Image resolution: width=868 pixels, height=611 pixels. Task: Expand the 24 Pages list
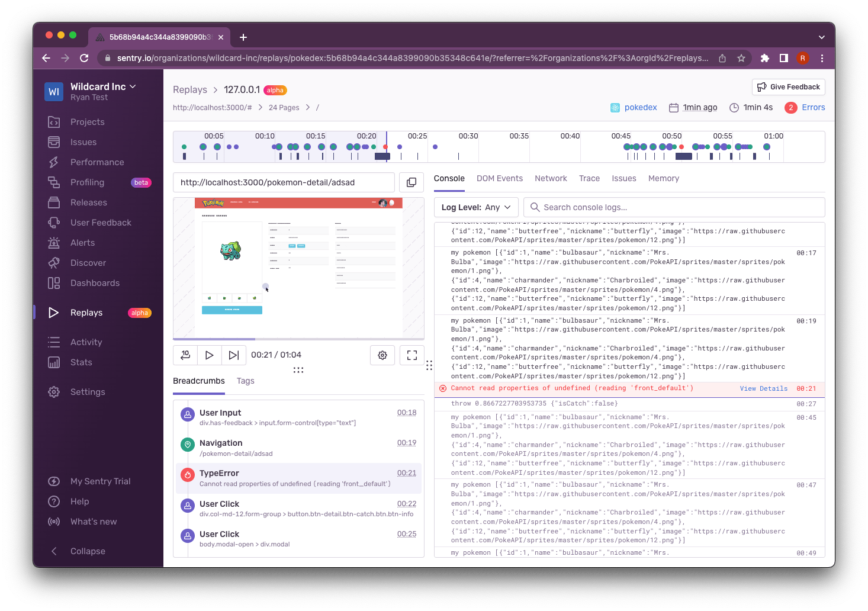tap(284, 108)
